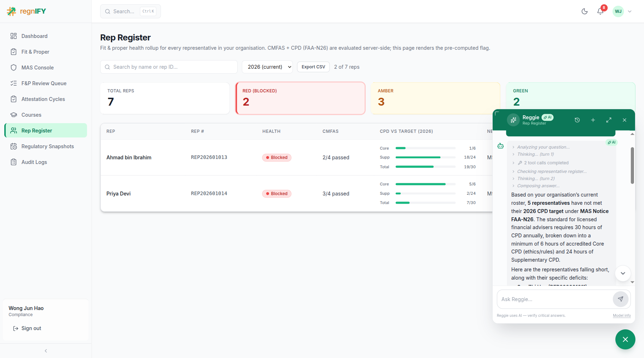Click the Attestation Cycles icon

click(14, 99)
